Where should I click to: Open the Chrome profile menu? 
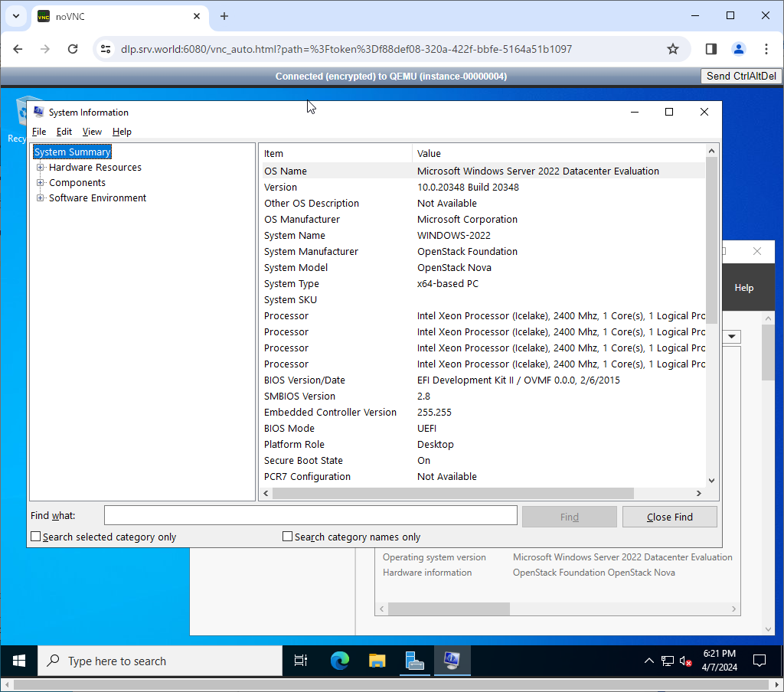(x=739, y=49)
